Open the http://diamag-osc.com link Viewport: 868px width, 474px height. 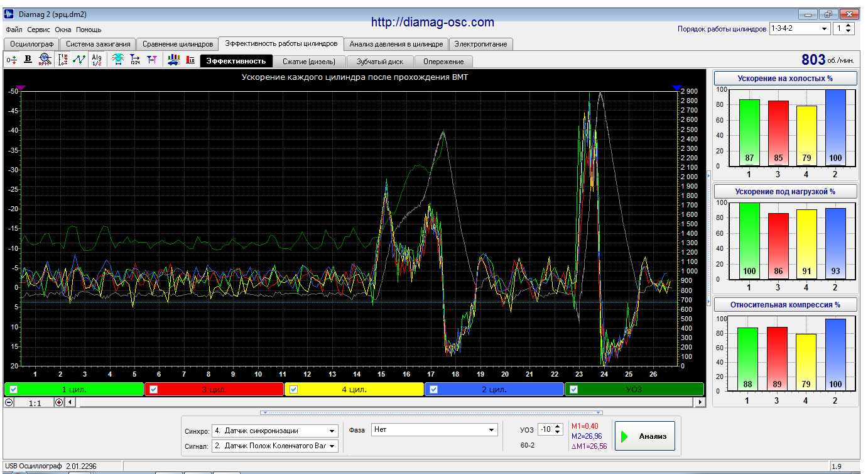pos(433,22)
